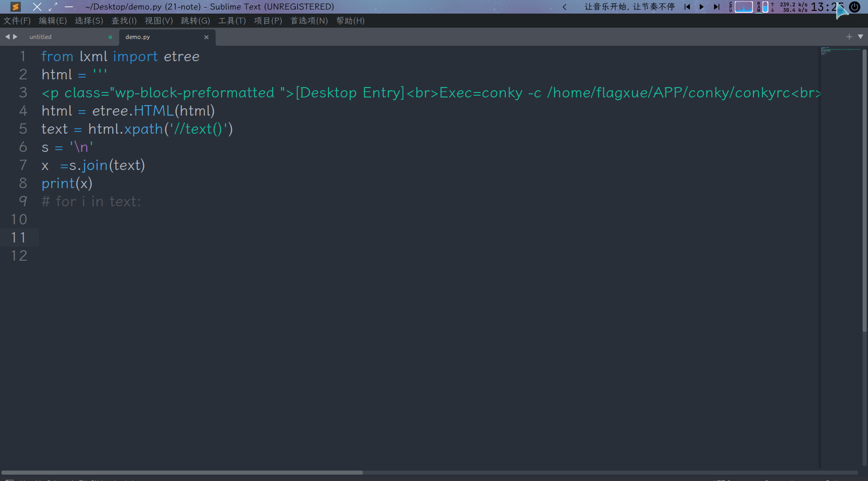Play the music track

pos(702,7)
